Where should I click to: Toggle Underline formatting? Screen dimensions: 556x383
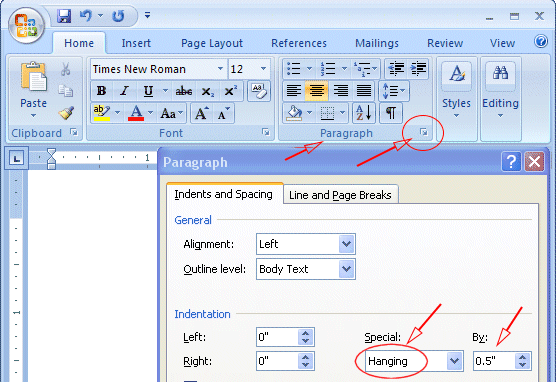(149, 91)
